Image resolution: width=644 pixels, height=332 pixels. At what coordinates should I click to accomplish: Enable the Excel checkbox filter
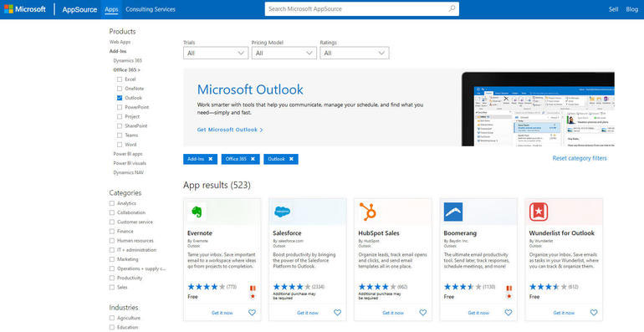[120, 79]
